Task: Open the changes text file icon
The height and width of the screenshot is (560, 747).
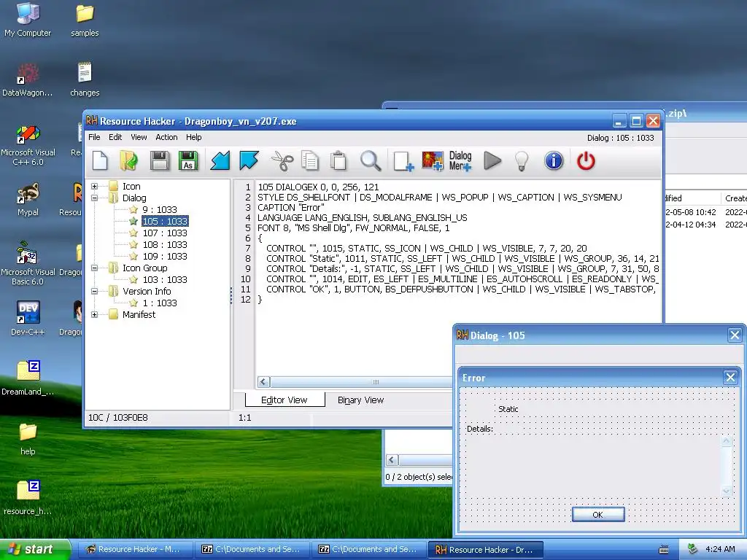Action: 85,79
